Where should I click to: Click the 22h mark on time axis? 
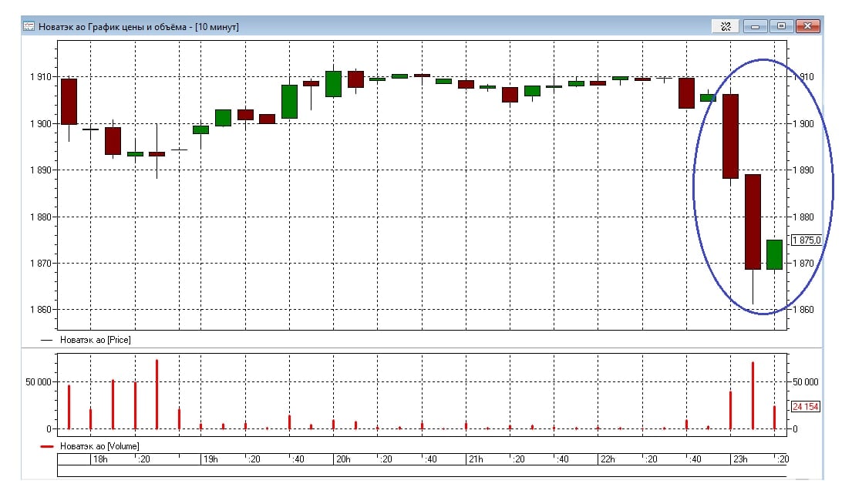point(608,459)
